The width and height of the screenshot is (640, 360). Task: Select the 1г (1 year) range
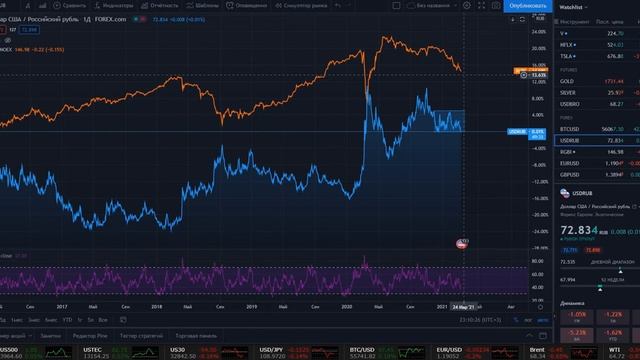(x=80, y=320)
